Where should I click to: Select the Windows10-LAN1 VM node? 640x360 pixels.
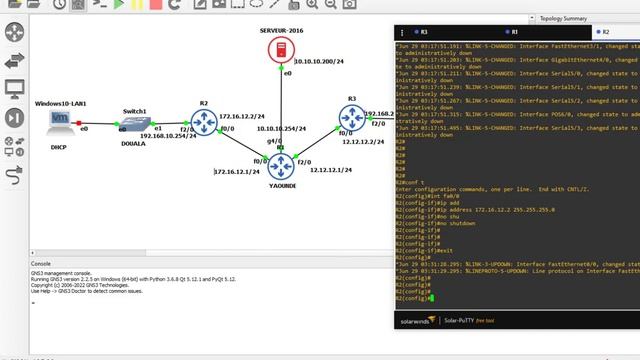(x=60, y=123)
